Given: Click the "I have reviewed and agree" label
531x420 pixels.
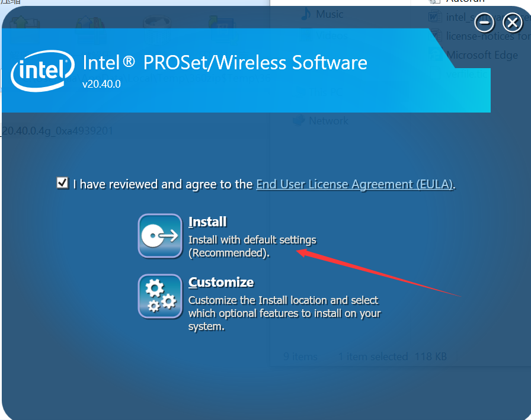Looking at the screenshot, I should point(163,184).
